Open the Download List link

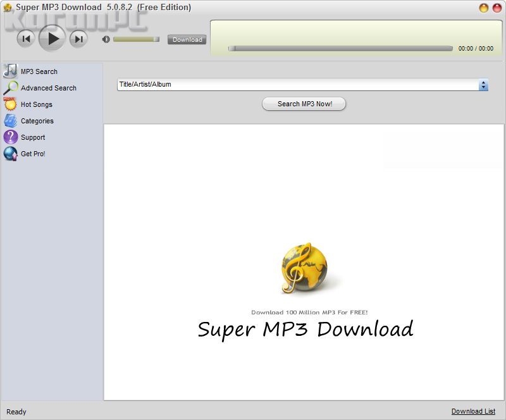point(473,411)
